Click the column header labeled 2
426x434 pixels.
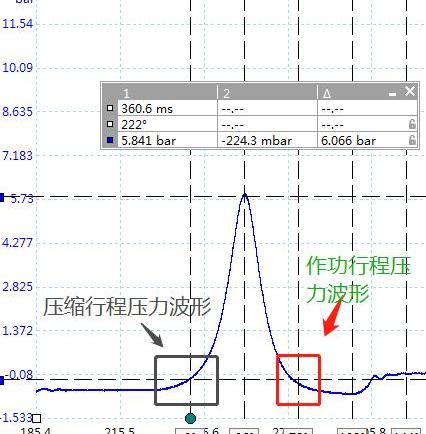coord(227,93)
